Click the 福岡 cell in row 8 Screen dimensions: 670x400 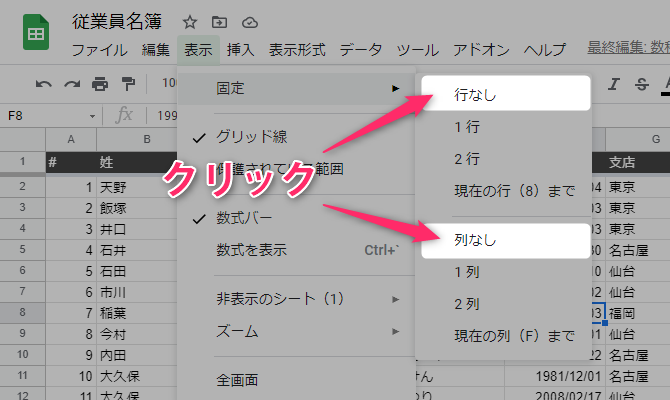point(638,313)
